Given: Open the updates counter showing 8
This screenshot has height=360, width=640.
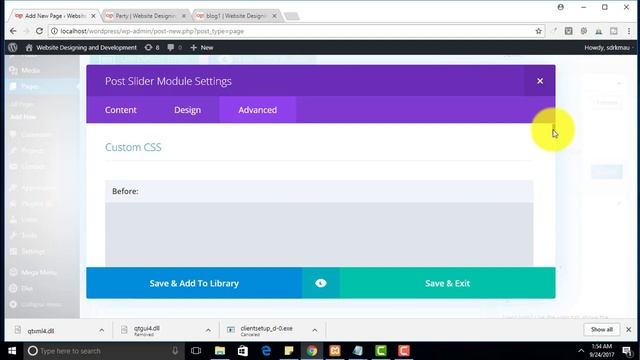Looking at the screenshot, I should [x=152, y=47].
